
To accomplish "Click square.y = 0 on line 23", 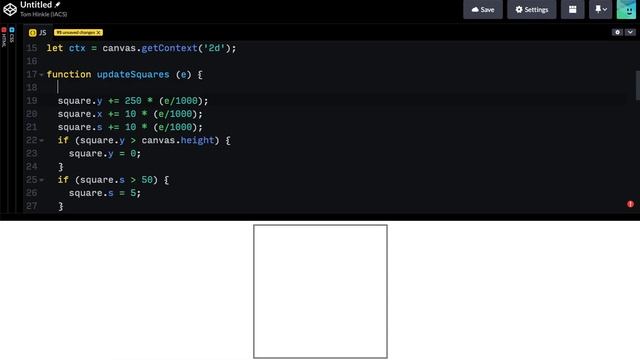I will pos(104,153).
